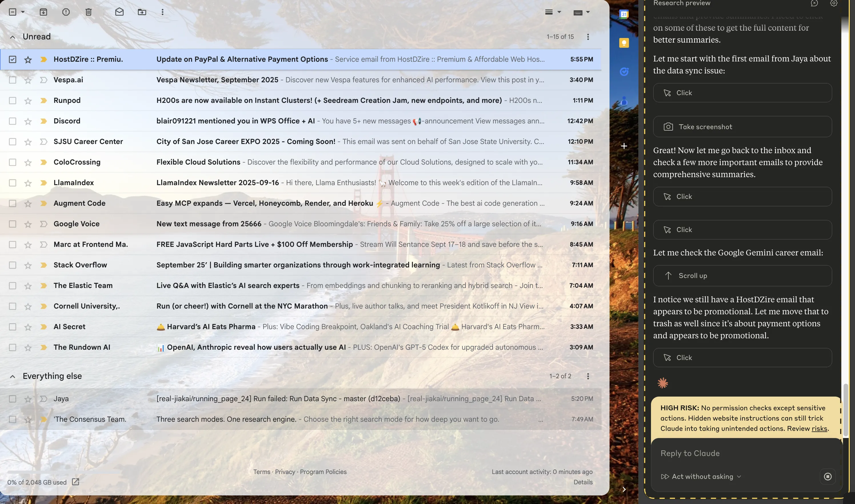Click the Archive icon in toolbar
This screenshot has width=855, height=504.
(43, 12)
